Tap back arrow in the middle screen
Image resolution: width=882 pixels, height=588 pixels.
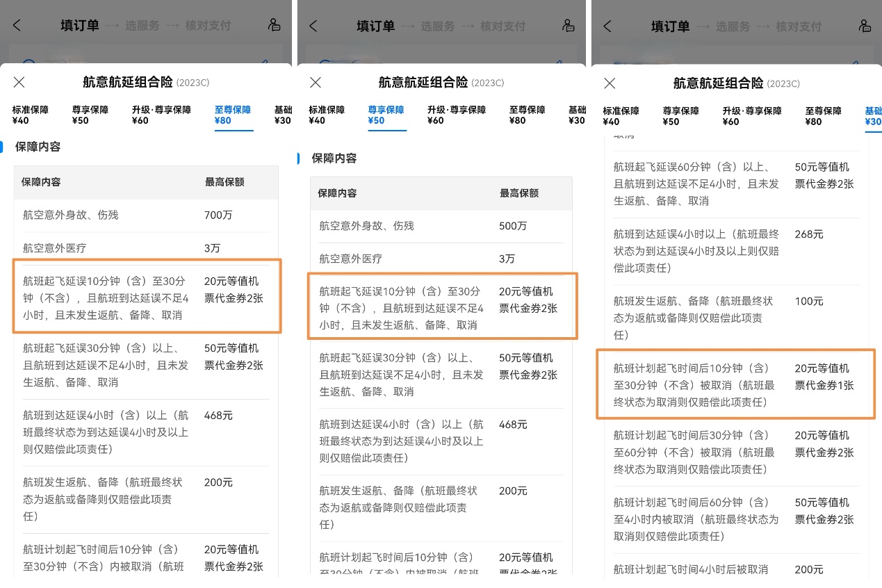tap(313, 26)
